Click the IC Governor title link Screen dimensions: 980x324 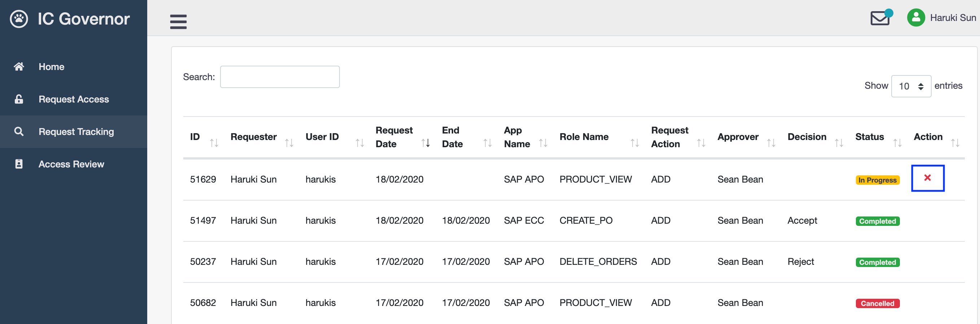[83, 19]
